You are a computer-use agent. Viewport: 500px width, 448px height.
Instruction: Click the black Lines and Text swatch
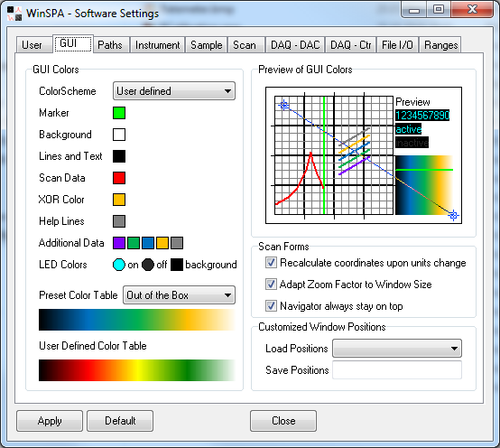pyautogui.click(x=119, y=156)
